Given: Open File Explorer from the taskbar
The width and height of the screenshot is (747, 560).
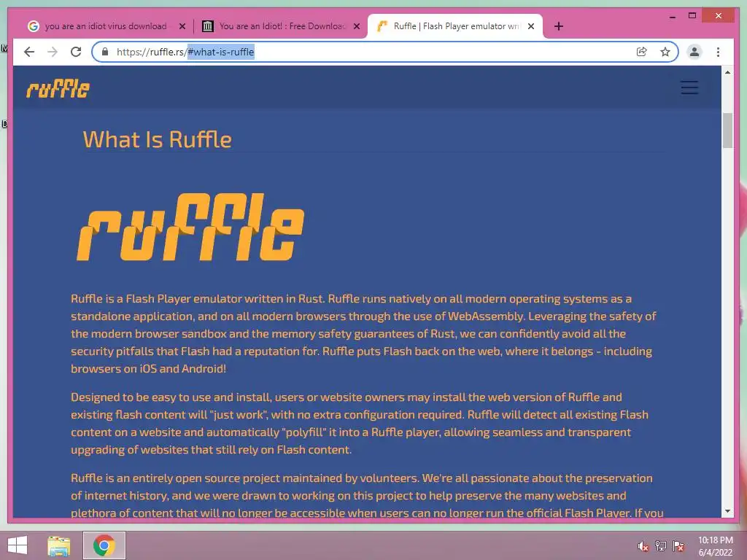Looking at the screenshot, I should click(x=59, y=545).
